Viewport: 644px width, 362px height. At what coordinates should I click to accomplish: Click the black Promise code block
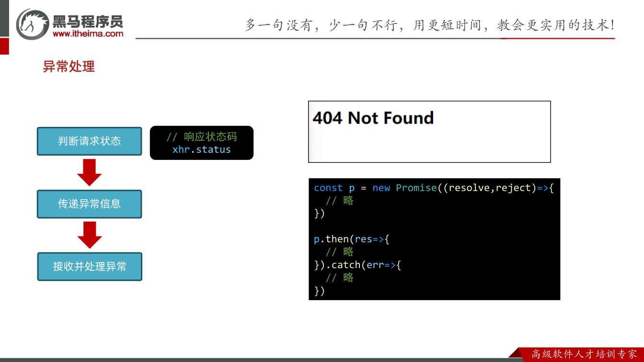(x=435, y=239)
